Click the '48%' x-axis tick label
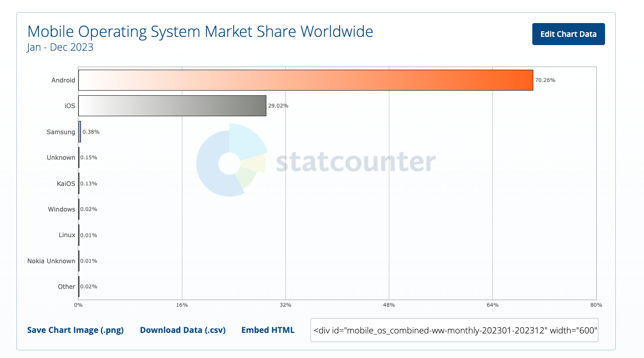 [389, 305]
